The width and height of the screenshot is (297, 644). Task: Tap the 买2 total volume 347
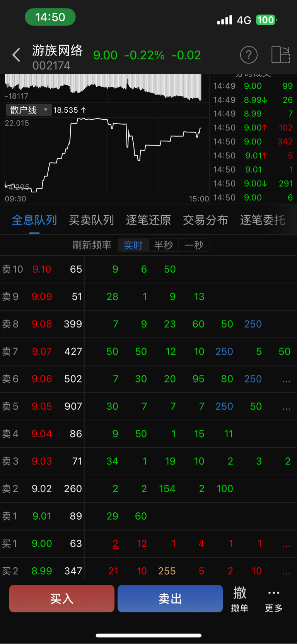click(73, 571)
